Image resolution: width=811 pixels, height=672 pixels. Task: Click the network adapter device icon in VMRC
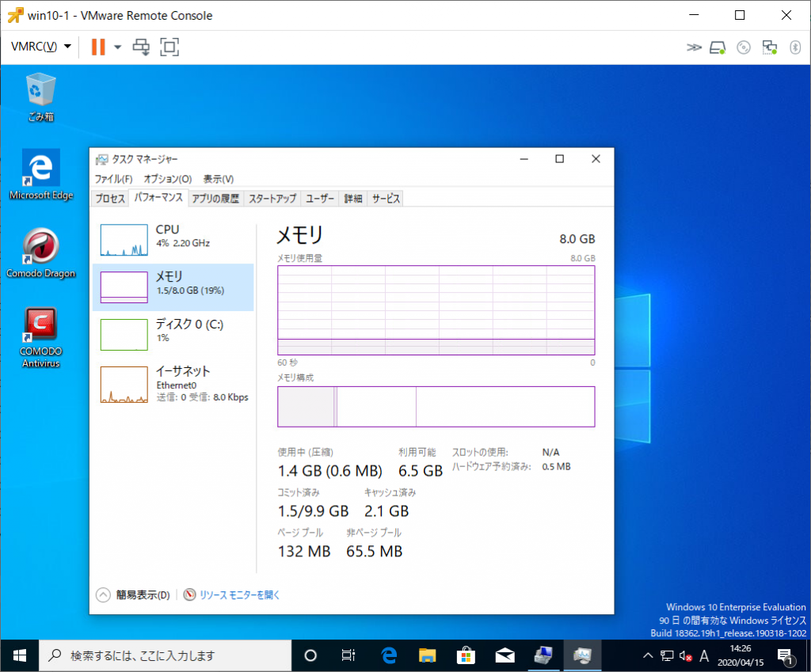[x=770, y=47]
